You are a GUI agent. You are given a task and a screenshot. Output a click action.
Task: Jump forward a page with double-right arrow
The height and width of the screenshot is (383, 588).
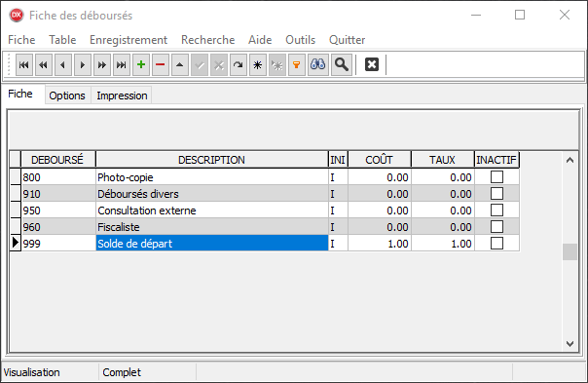click(x=102, y=65)
